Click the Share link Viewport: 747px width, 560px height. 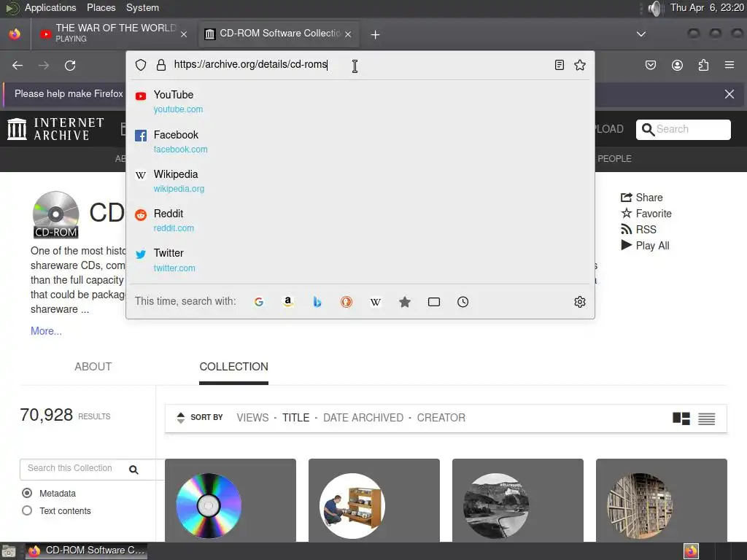click(642, 197)
